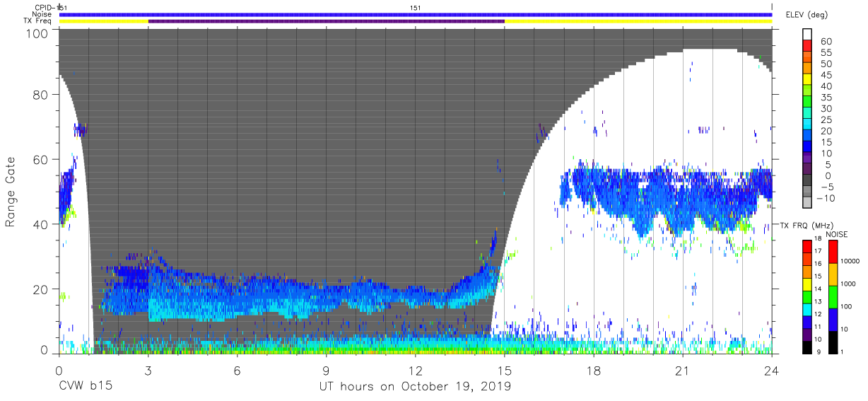Click the red swatch in ELEV colorbar
Image resolution: width=868 pixels, height=401 pixels.
click(x=809, y=45)
